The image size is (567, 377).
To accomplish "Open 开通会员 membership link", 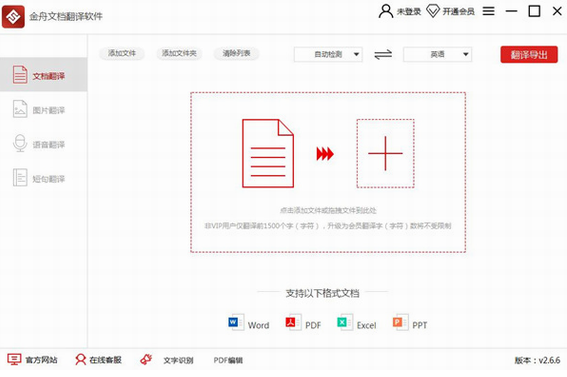I will [x=459, y=12].
